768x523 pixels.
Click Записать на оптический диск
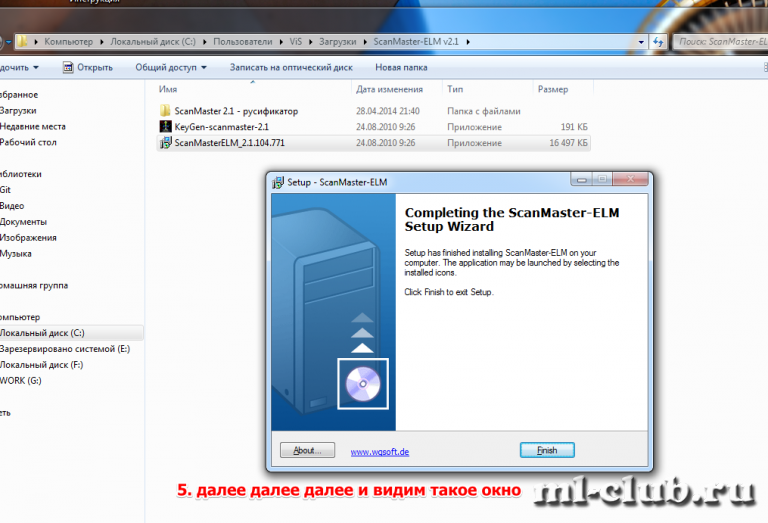pyautogui.click(x=290, y=68)
